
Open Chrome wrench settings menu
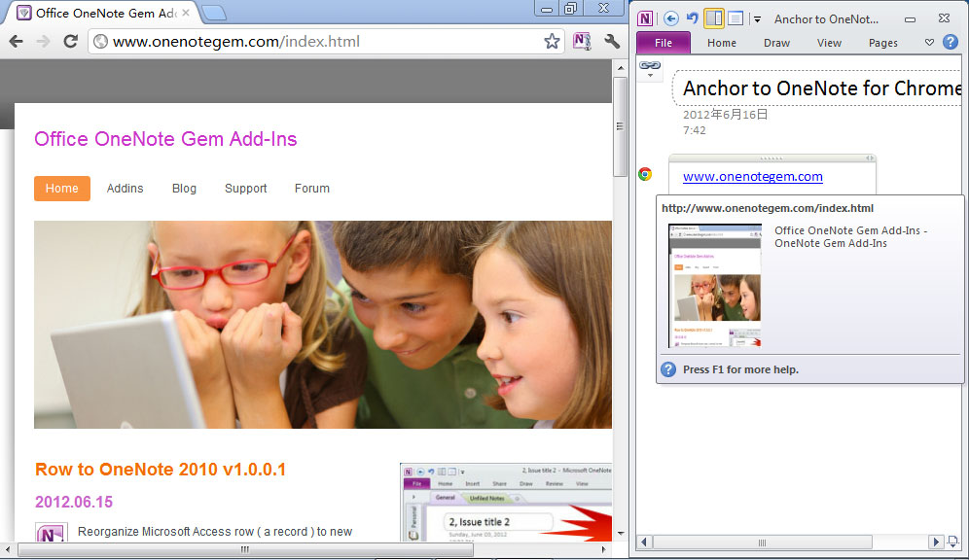[612, 42]
